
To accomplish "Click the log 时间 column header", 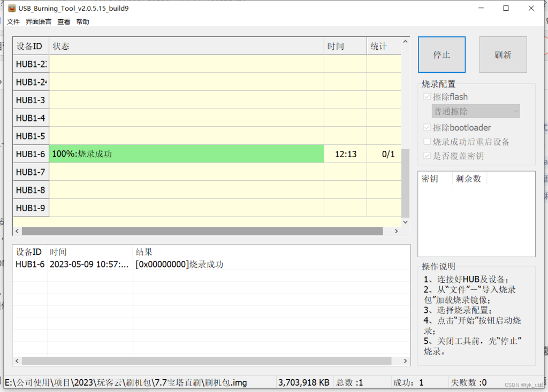I will 90,252.
